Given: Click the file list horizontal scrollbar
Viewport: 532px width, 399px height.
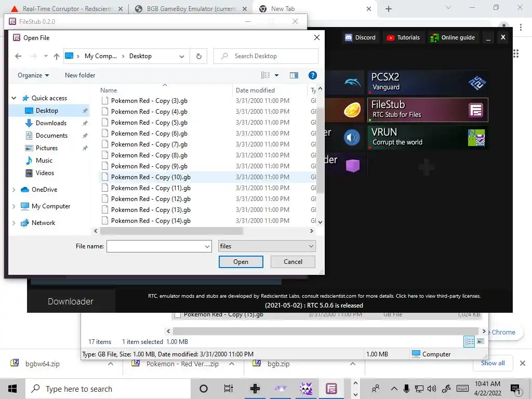Looking at the screenshot, I should tap(171, 231).
